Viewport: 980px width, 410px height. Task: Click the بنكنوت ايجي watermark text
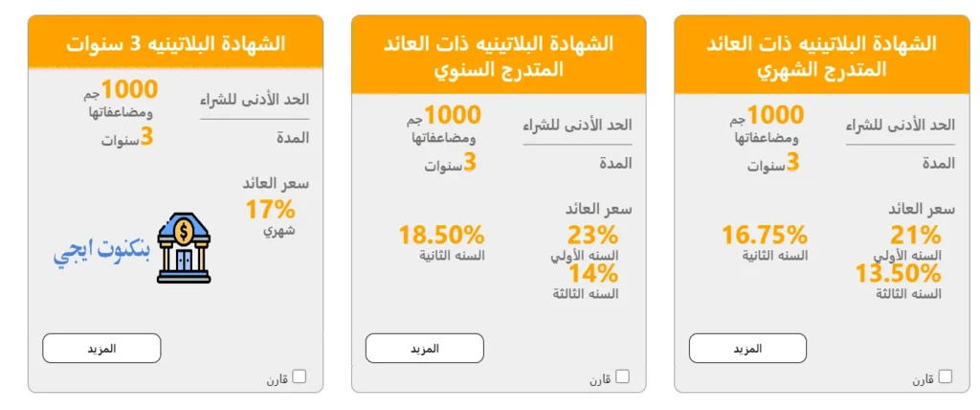coord(100,251)
